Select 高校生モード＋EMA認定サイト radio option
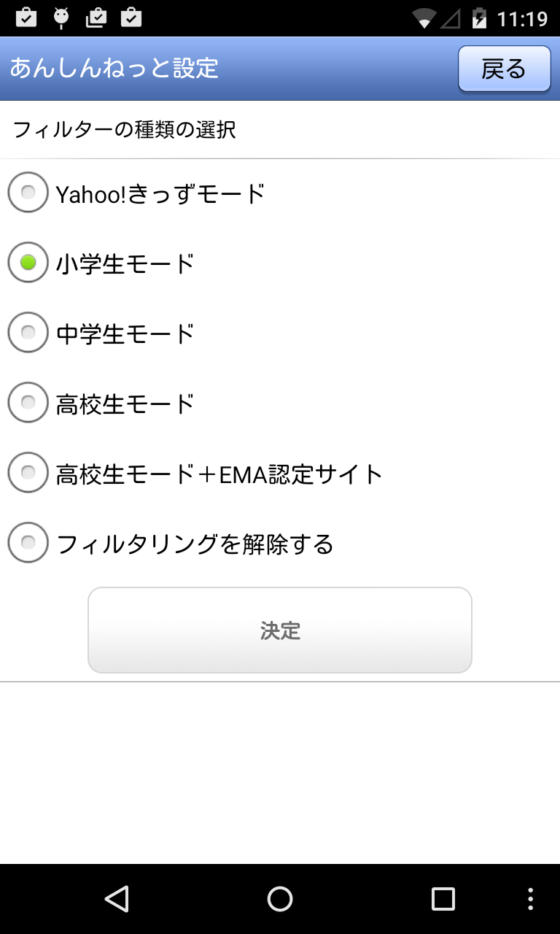The height and width of the screenshot is (934, 560). [28, 473]
